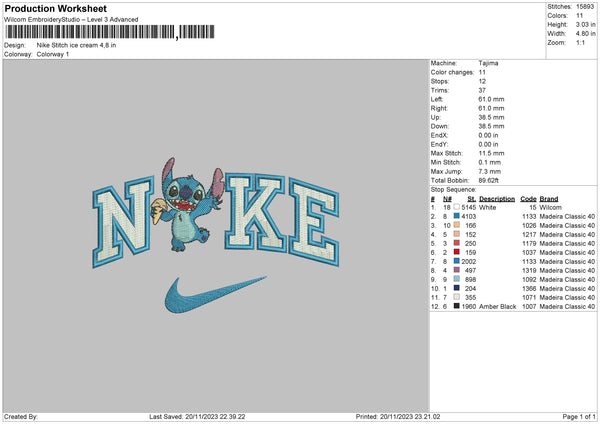Click the 'Up:' value 38.5 mm
The image size is (600, 424).
click(491, 117)
